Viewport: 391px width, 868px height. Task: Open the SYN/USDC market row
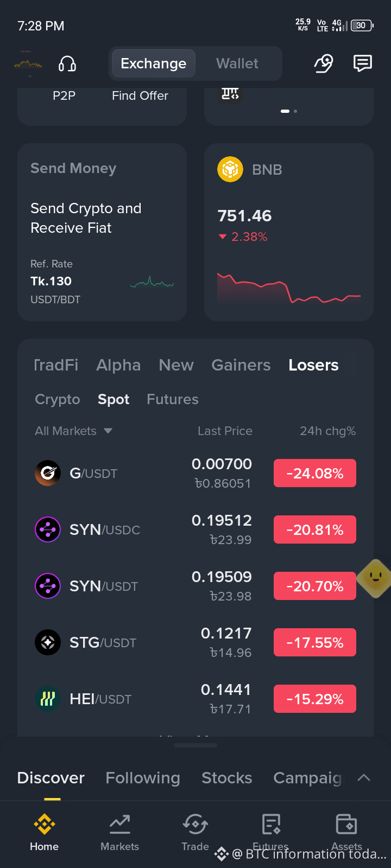tap(195, 529)
